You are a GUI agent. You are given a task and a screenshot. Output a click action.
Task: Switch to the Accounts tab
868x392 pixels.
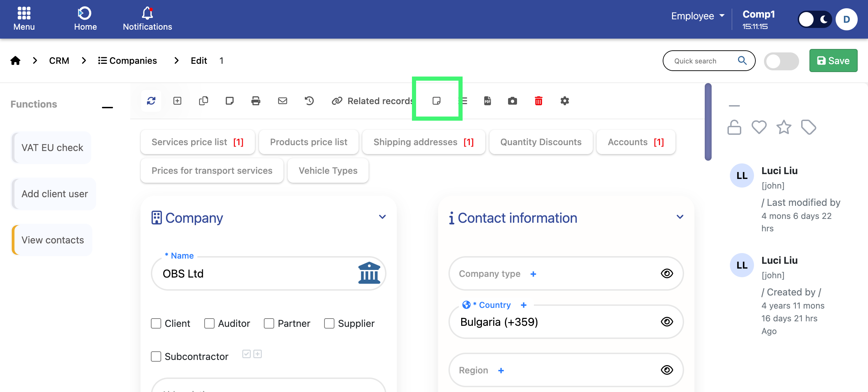pyautogui.click(x=635, y=142)
